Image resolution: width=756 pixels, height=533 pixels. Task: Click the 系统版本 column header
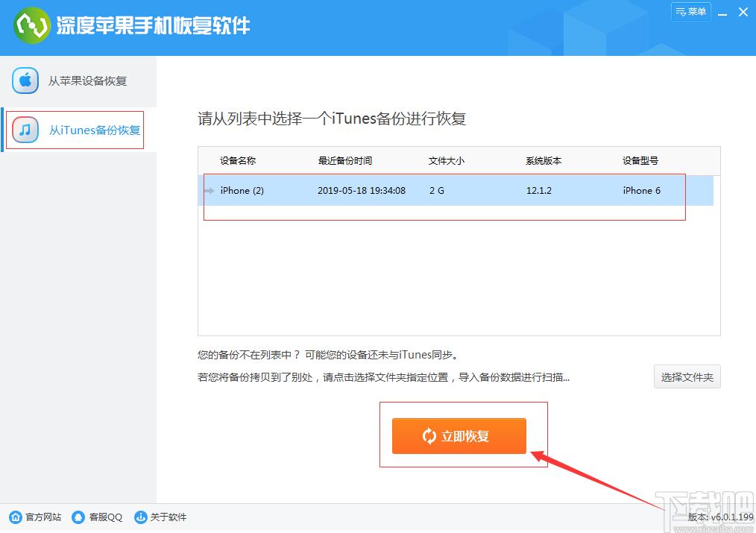[544, 160]
